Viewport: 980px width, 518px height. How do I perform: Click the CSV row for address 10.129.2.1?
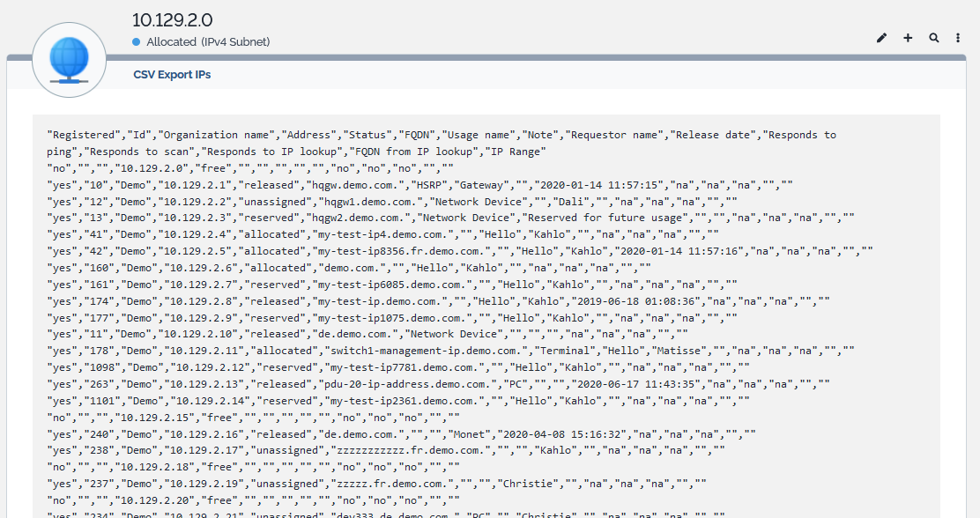click(419, 184)
